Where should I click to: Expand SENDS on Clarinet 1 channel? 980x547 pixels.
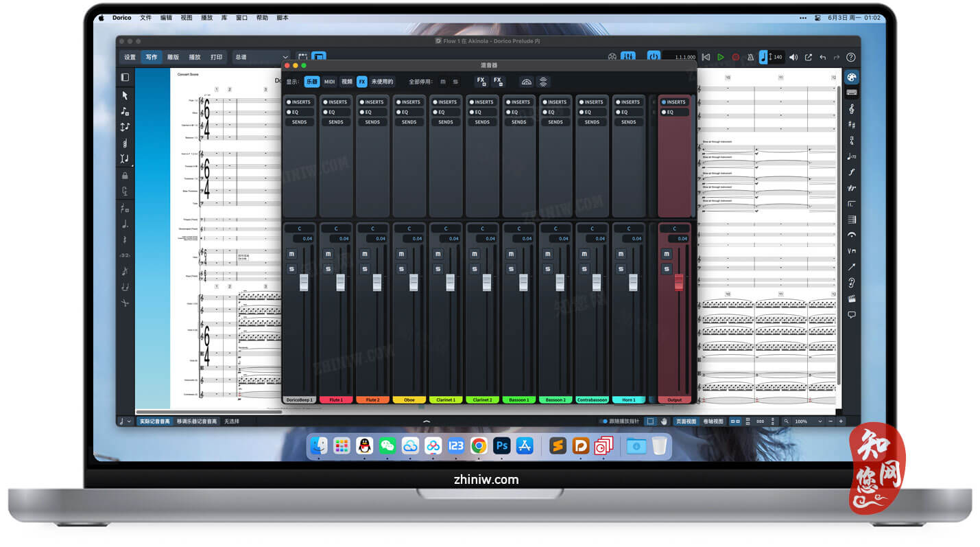(446, 122)
